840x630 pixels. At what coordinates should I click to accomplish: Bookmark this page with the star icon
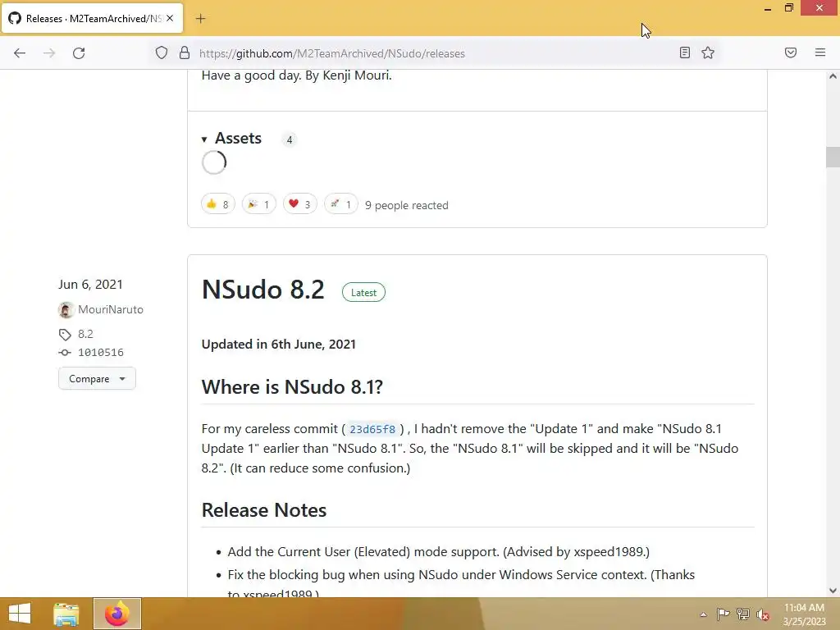(x=708, y=52)
